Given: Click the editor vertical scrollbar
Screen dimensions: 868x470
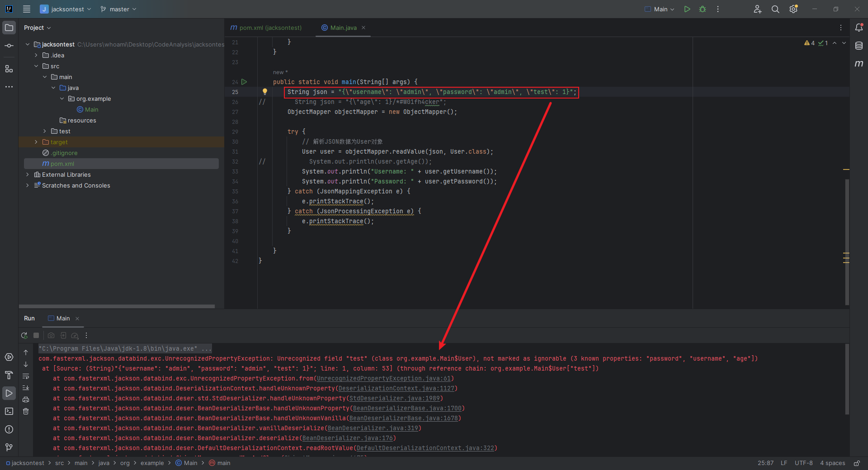Looking at the screenshot, I should 847,242.
